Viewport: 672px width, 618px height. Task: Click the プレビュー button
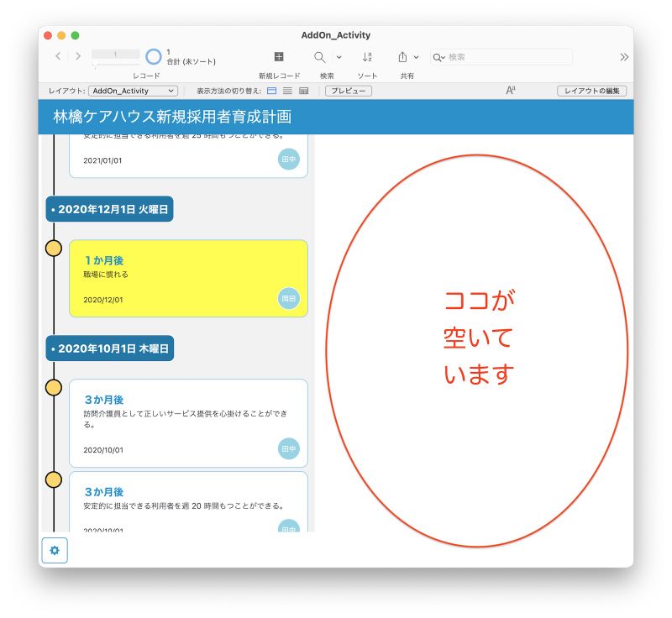349,91
